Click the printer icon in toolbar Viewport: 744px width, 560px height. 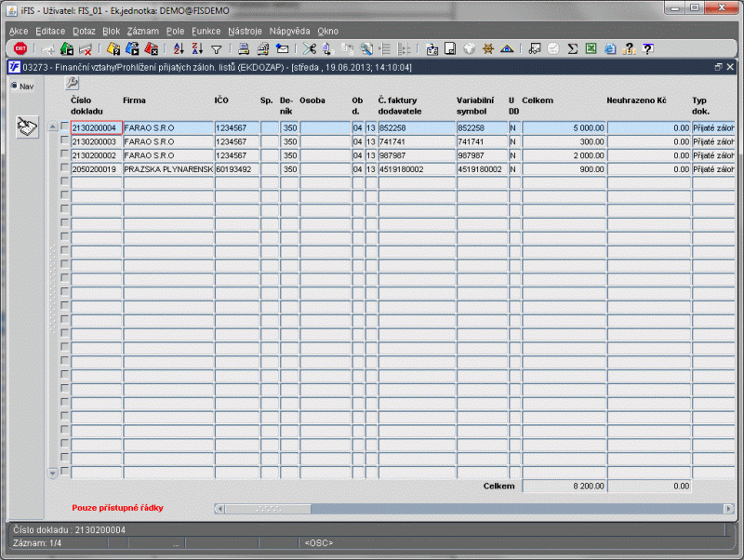pyautogui.click(x=244, y=48)
